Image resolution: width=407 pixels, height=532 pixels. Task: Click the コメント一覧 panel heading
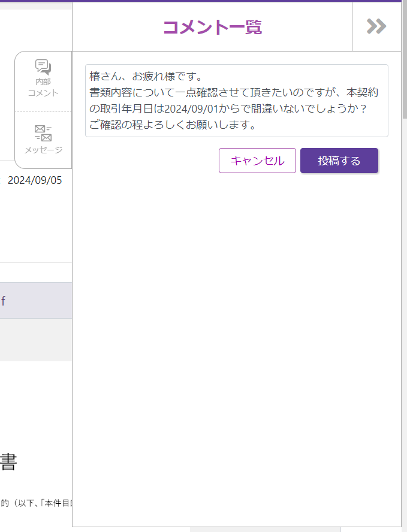pos(212,27)
